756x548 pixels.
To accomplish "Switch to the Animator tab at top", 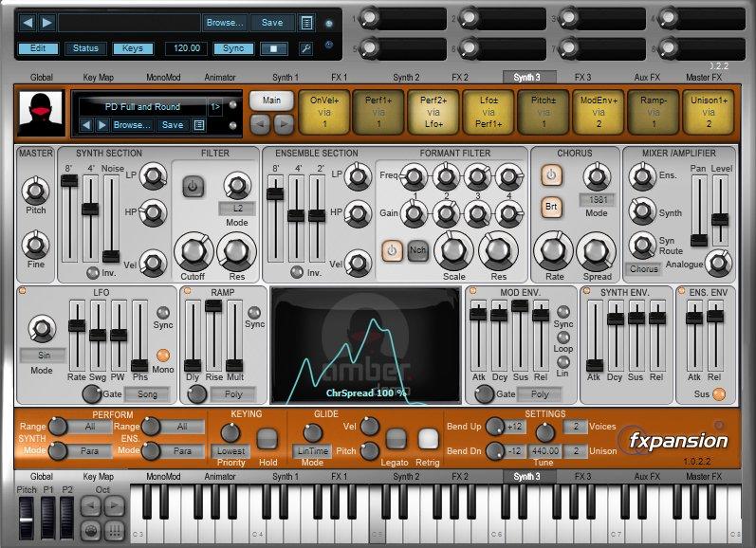I will coord(220,77).
